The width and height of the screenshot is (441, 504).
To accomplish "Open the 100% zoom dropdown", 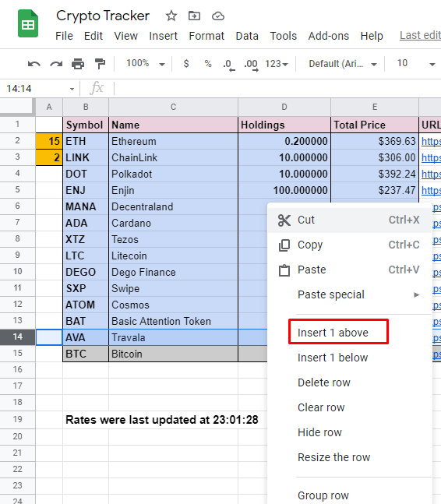I will pyautogui.click(x=146, y=63).
